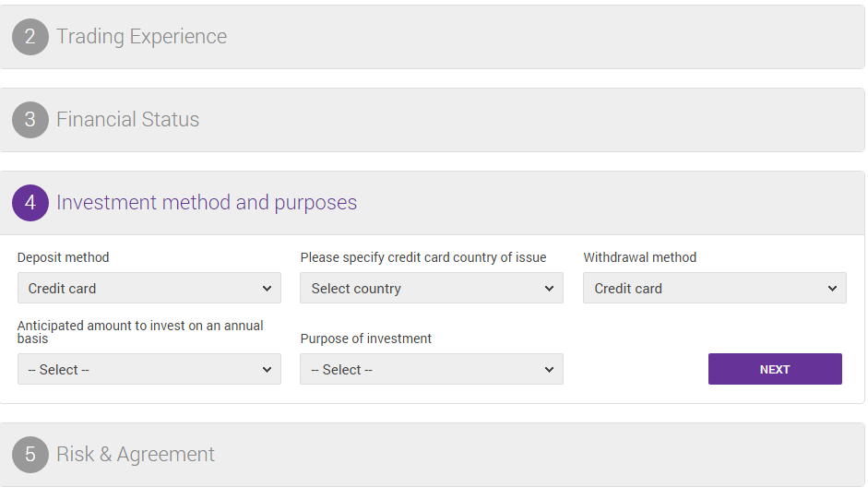Choose from Purpose of investment dropdown

pos(432,369)
